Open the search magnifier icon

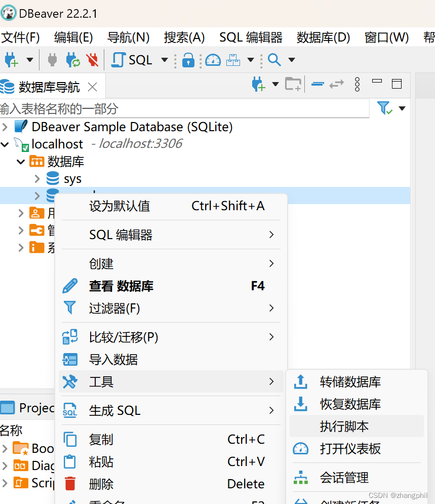coord(273,60)
